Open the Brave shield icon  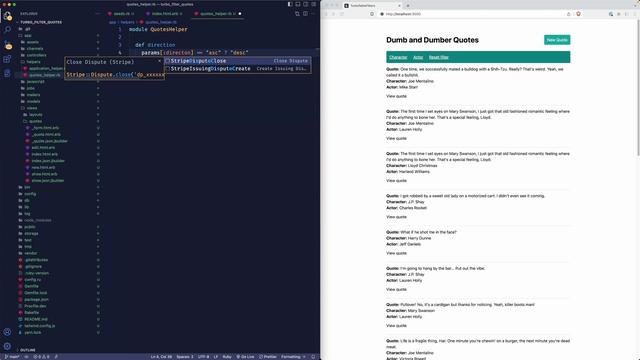pos(578,14)
